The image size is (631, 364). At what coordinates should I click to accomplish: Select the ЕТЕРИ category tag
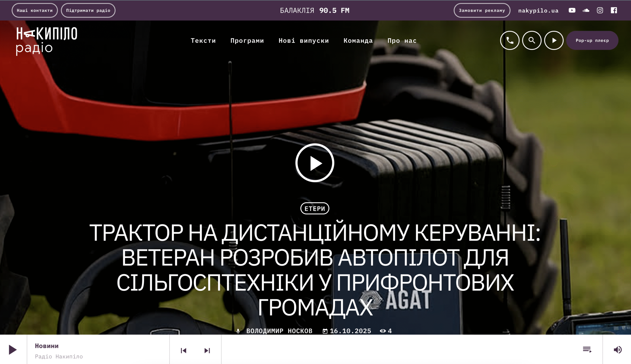tap(315, 208)
